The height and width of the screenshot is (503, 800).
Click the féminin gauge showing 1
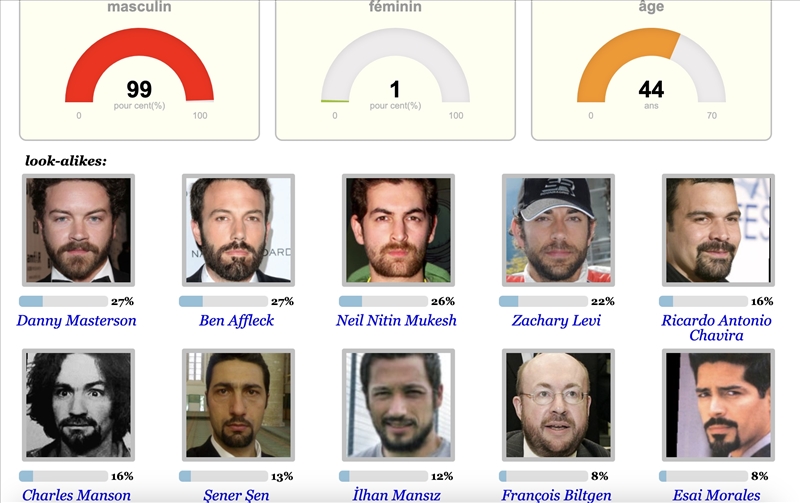click(395, 70)
